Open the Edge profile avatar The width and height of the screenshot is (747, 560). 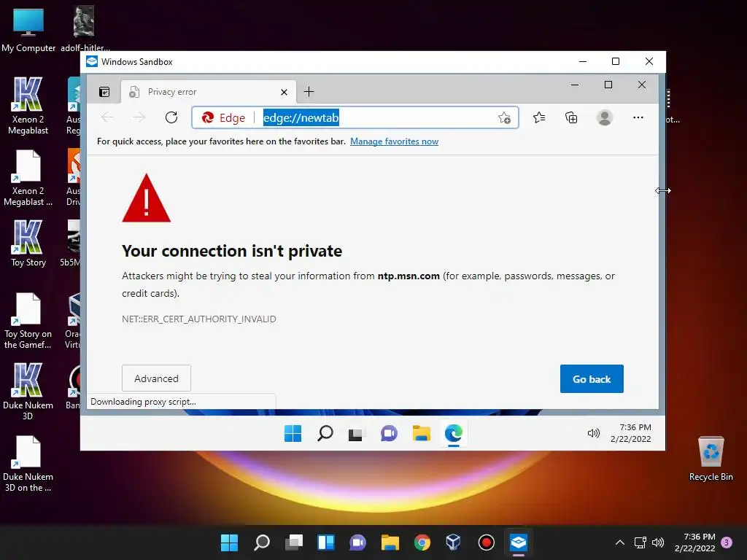605,117
